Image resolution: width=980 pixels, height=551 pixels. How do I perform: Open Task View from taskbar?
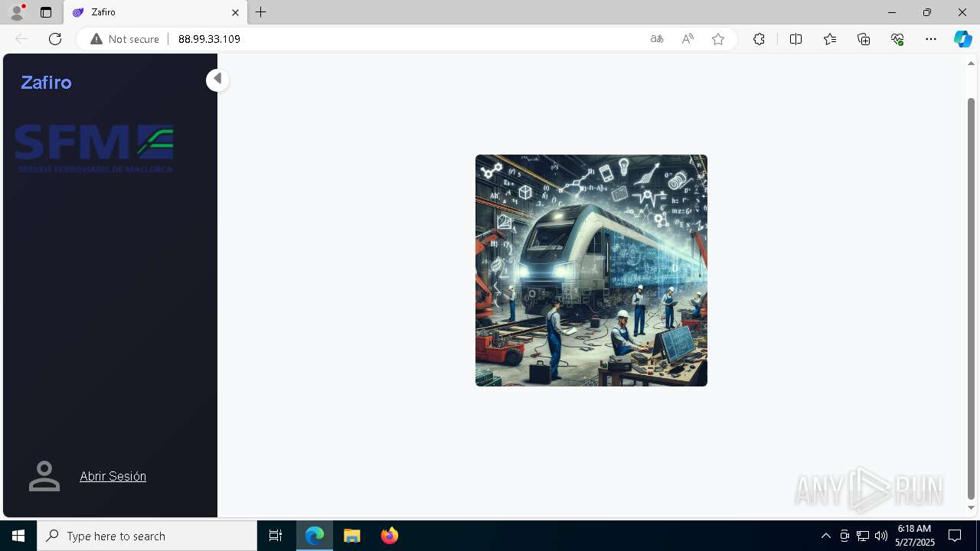tap(276, 536)
